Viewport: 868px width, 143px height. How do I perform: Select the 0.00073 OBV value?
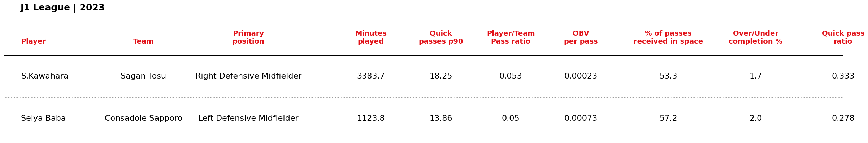581,119
